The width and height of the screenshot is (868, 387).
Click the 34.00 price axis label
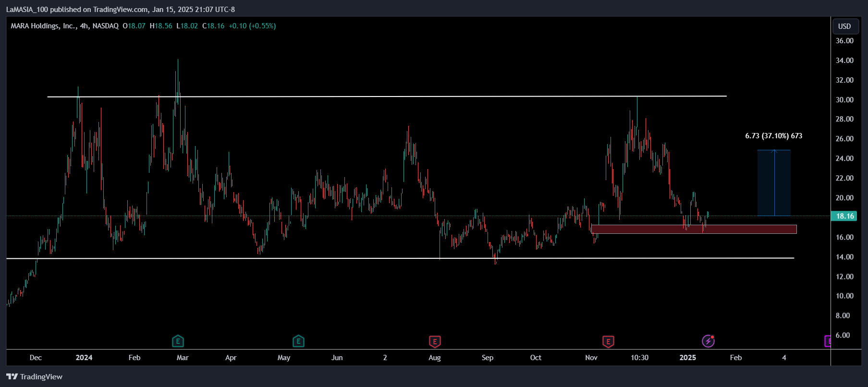coord(844,60)
